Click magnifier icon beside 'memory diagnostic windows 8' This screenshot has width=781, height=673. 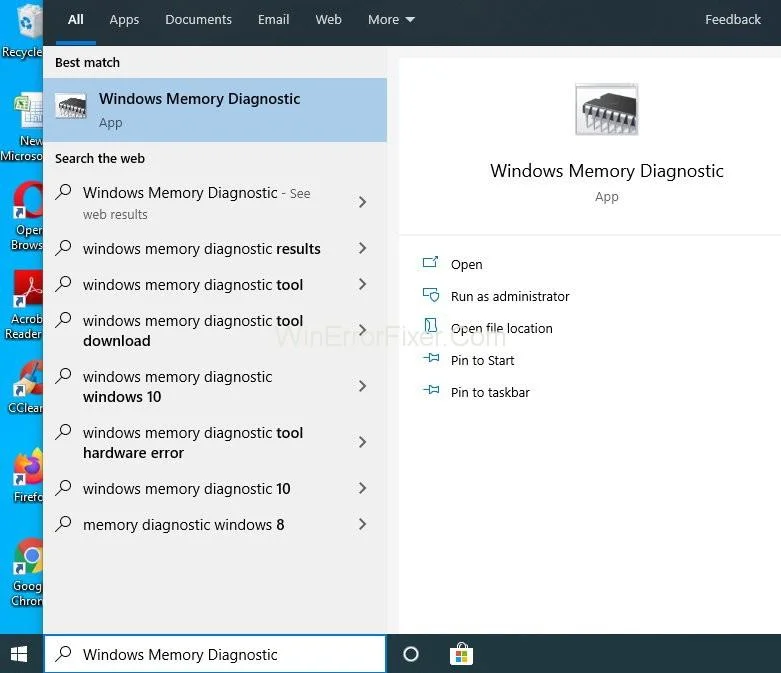pyautogui.click(x=63, y=524)
